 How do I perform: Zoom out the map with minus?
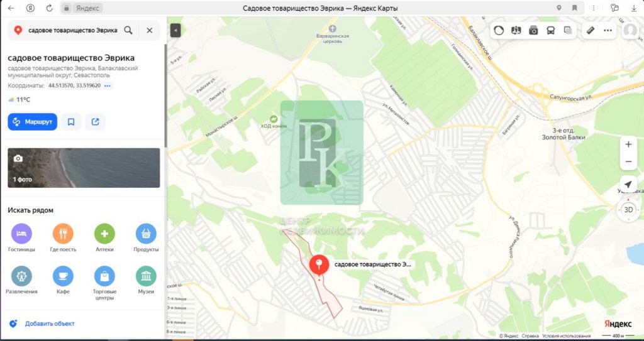coord(628,161)
